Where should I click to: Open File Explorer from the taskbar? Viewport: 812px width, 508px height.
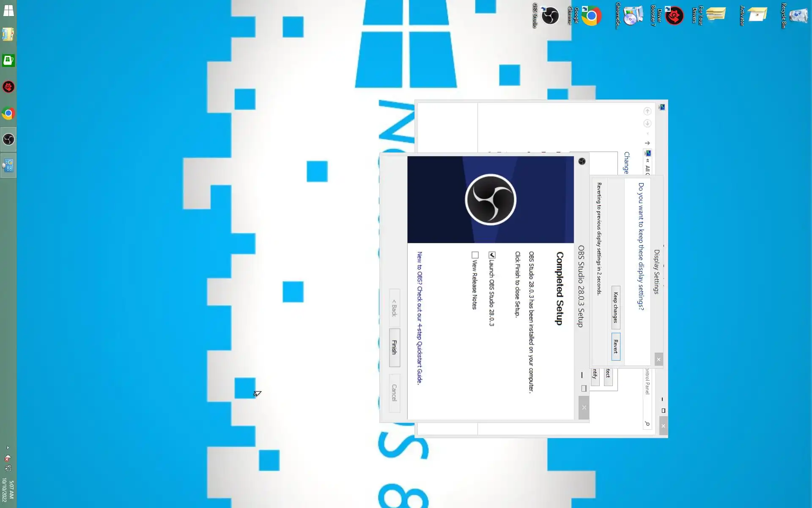coord(8,34)
